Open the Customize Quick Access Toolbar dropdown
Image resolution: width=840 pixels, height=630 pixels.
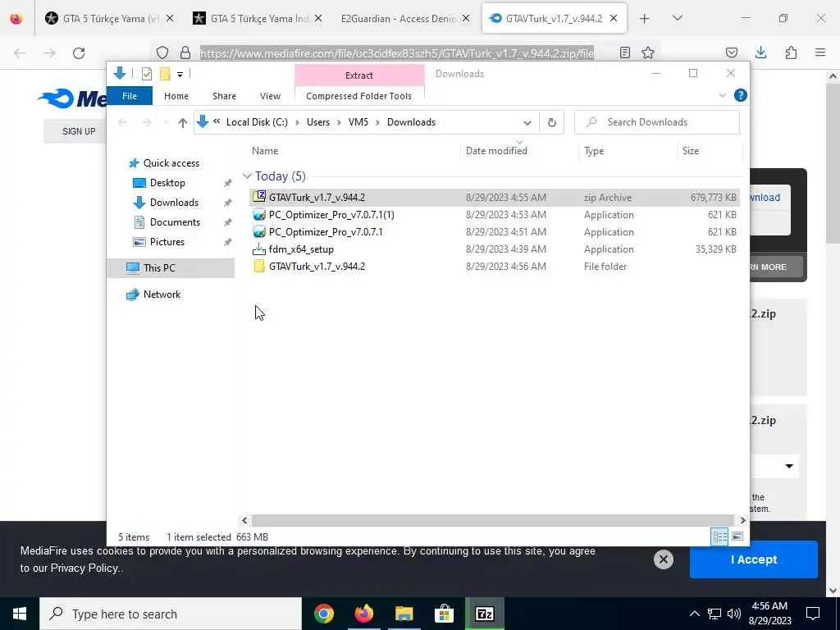(x=180, y=75)
